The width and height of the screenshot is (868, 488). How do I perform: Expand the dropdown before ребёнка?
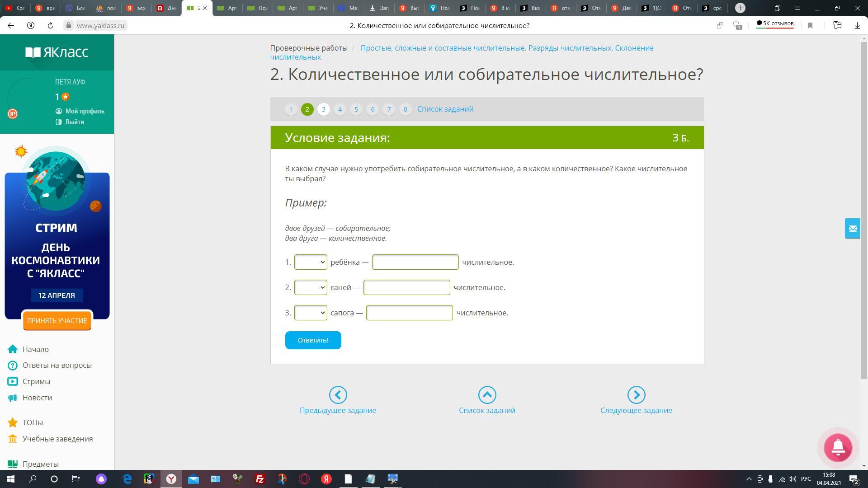coord(311,262)
